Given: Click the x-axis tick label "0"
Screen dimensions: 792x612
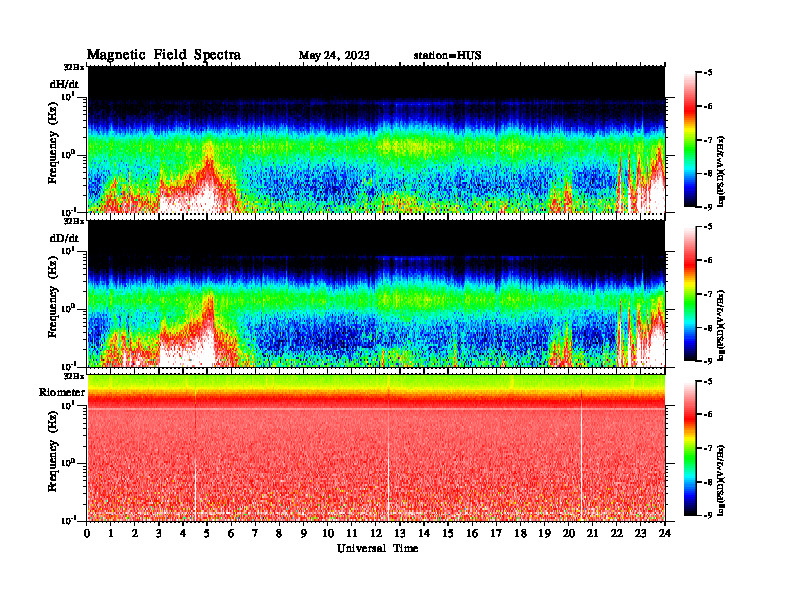Looking at the screenshot, I should coord(87,533).
